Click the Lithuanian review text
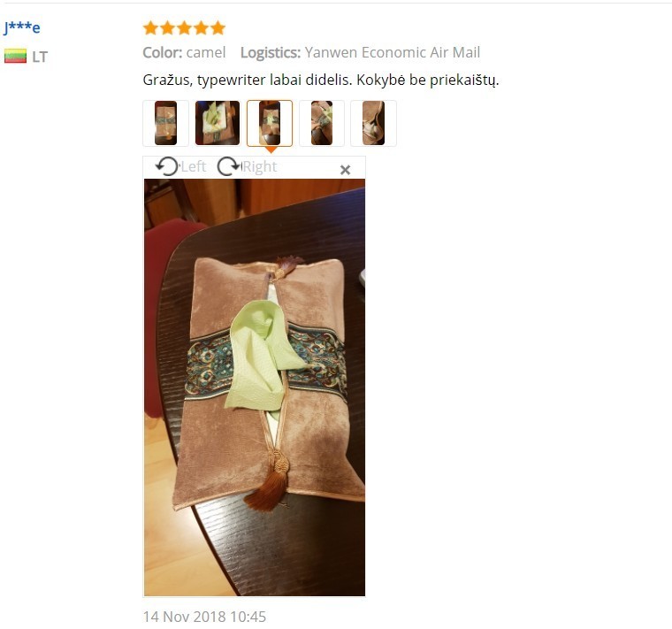The height and width of the screenshot is (629, 672). pos(321,81)
